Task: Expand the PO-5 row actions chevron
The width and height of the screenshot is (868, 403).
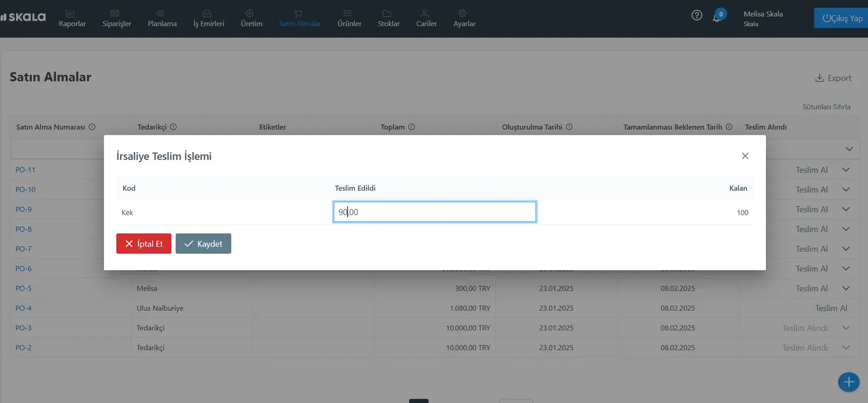Action: 846,289
